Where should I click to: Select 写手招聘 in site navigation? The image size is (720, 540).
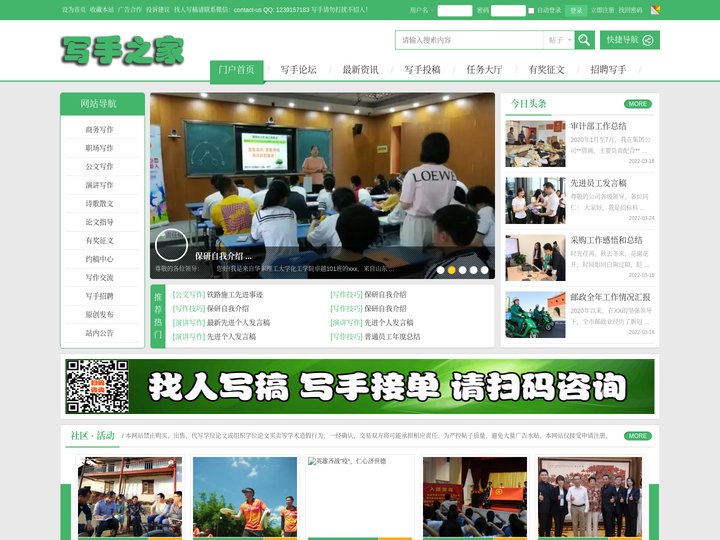100,296
